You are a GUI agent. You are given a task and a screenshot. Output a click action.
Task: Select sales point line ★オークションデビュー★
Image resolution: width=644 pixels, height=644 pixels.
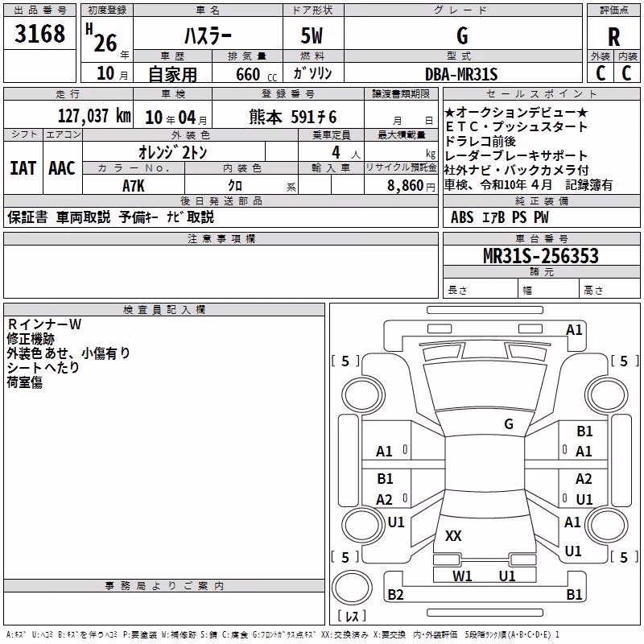tap(516, 112)
